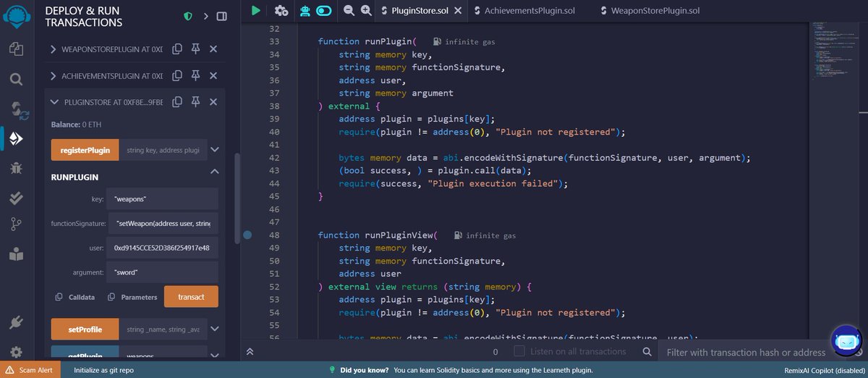
Task: Click the registerPlugin parameters input
Action: click(163, 151)
